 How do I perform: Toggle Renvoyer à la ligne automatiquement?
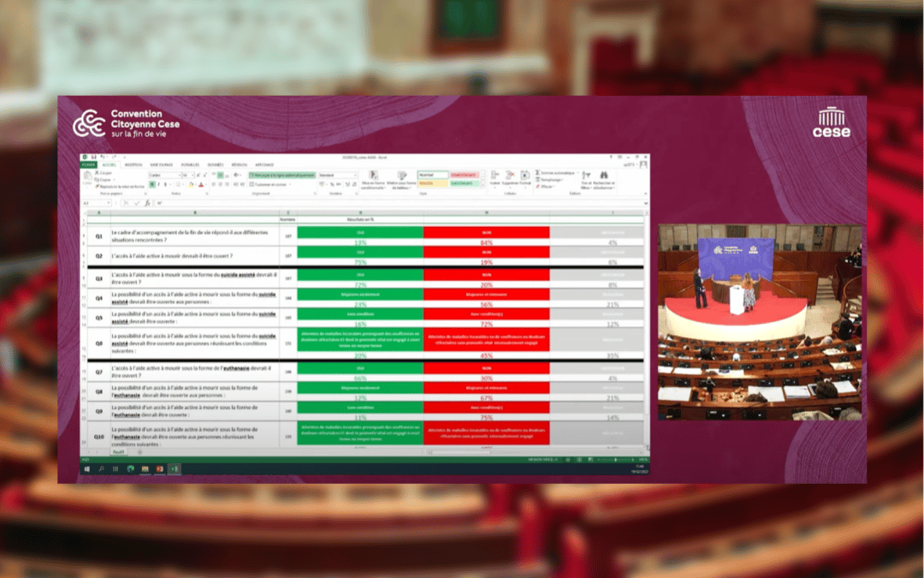coord(281,175)
